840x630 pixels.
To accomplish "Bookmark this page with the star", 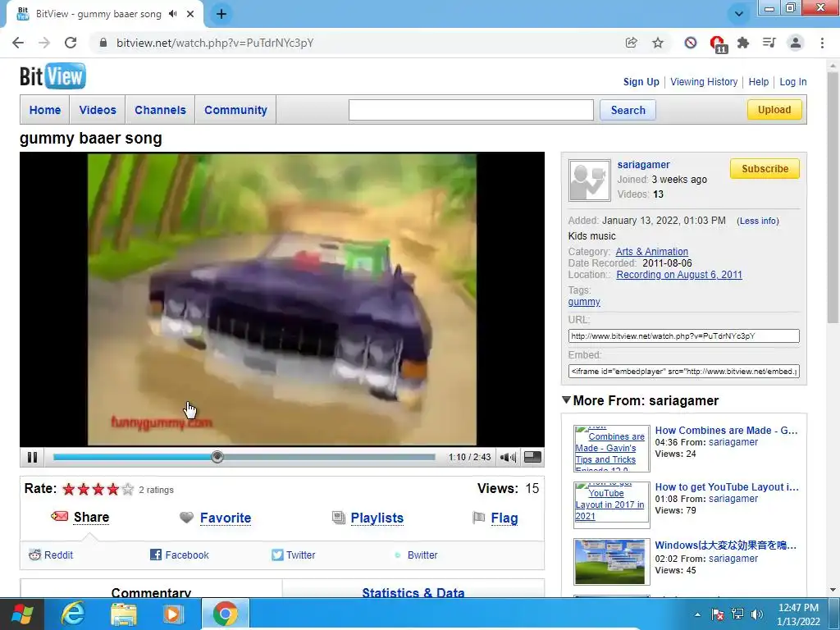I will pyautogui.click(x=658, y=43).
